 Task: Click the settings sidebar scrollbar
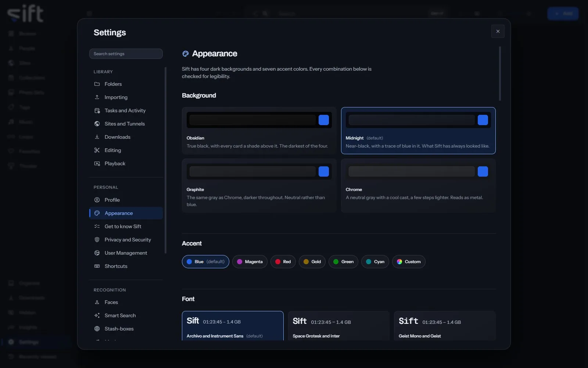[165, 160]
